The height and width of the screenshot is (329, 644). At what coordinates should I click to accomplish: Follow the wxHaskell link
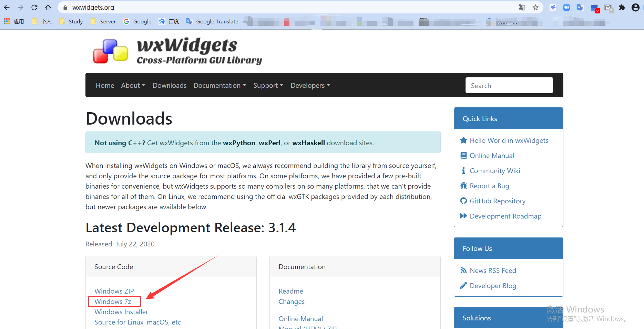(x=308, y=143)
